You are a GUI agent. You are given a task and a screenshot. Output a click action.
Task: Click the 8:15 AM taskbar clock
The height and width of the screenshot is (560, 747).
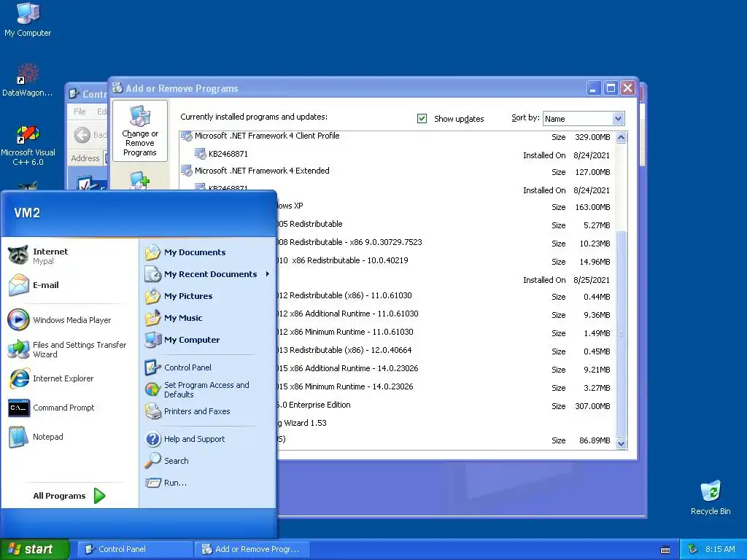[x=720, y=549]
